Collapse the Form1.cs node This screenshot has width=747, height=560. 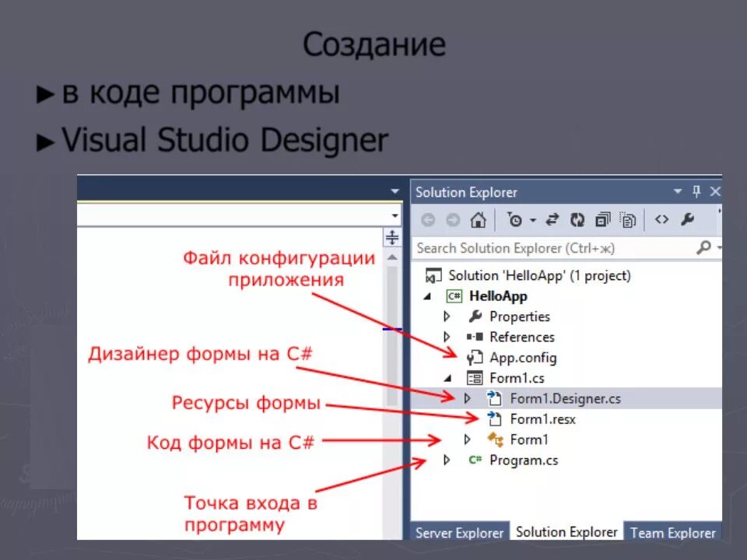pos(448,379)
